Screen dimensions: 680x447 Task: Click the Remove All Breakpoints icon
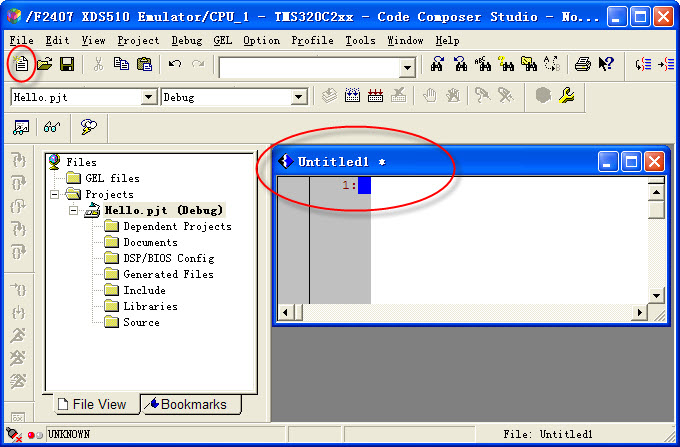pyautogui.click(x=453, y=95)
